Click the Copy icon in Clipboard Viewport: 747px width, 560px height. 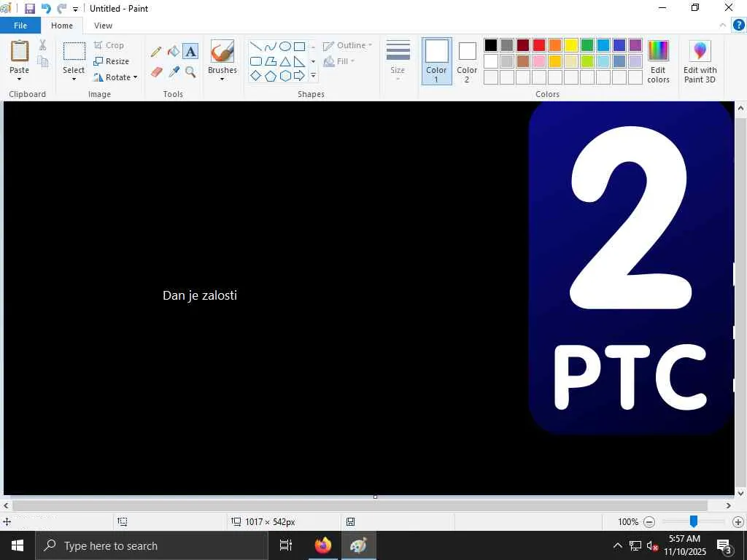(x=43, y=61)
